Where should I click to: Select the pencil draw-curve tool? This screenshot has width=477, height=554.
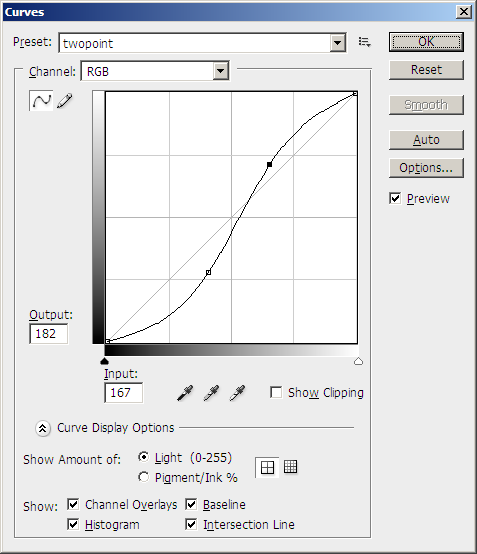pos(65,101)
